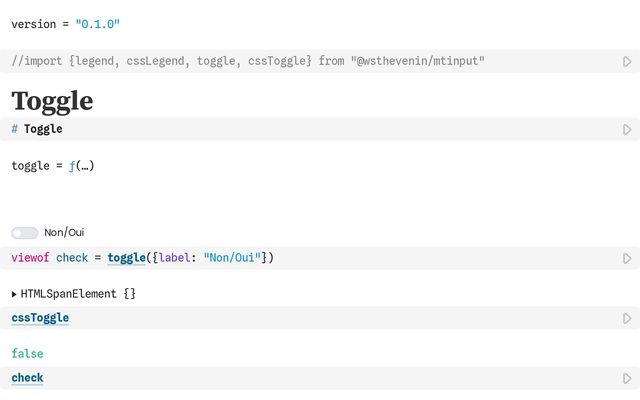Click the cssToggle reference in the code

(40, 318)
